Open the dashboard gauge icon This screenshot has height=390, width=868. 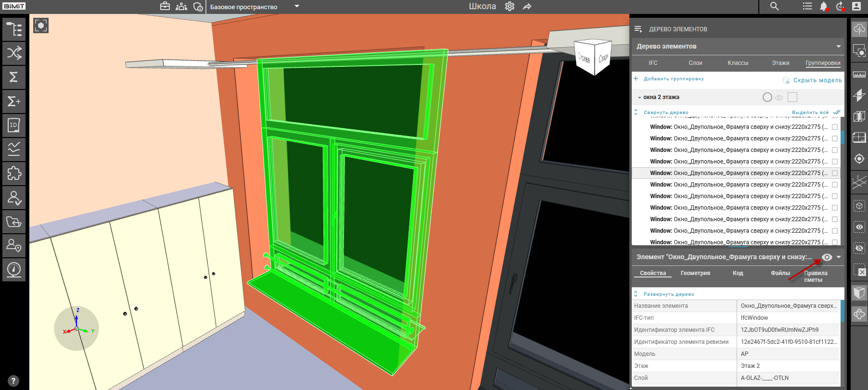tap(14, 269)
